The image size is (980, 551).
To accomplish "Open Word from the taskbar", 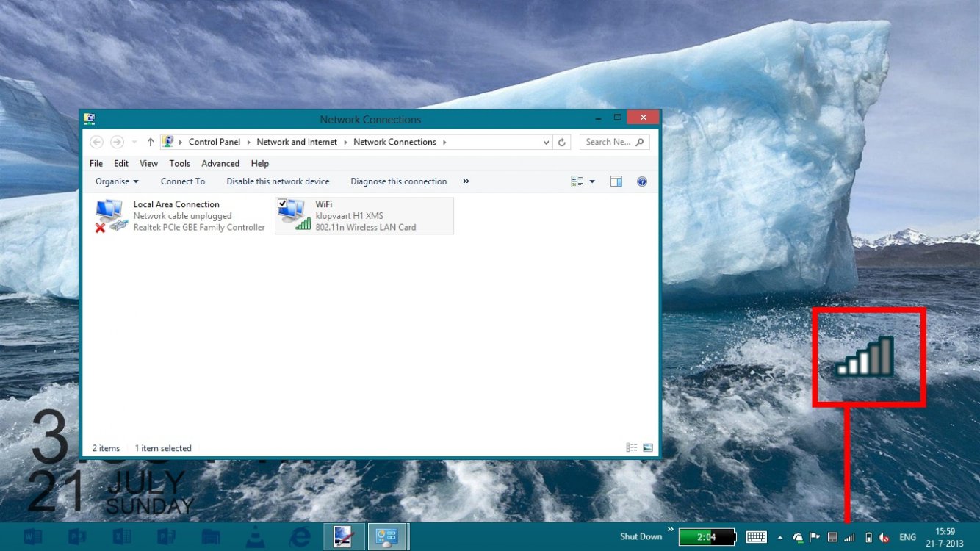I will pos(33,537).
